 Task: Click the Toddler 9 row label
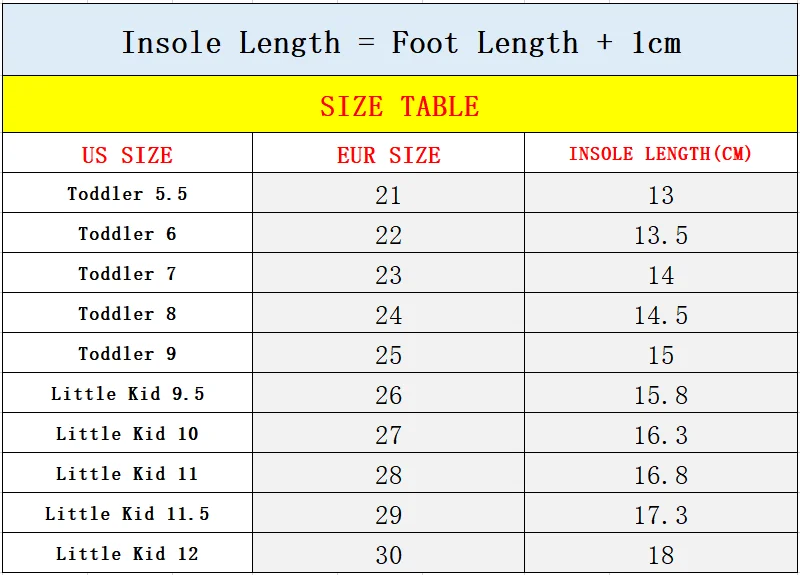coord(127,354)
